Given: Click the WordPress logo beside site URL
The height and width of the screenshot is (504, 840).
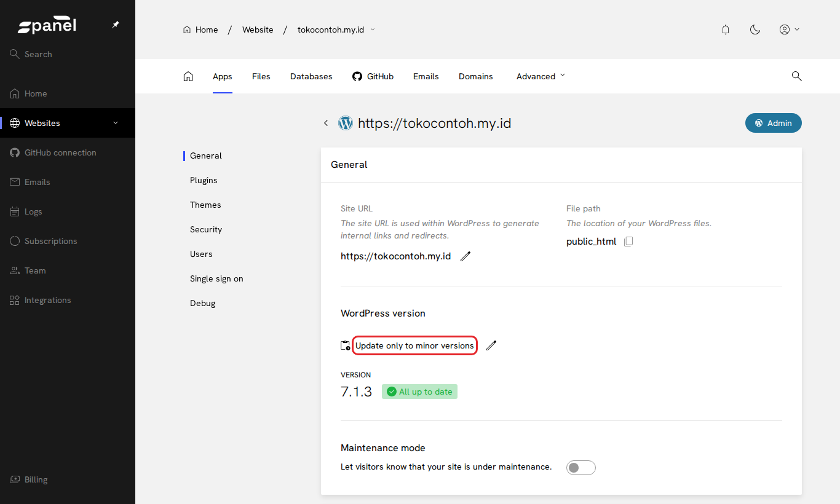Looking at the screenshot, I should tap(346, 123).
